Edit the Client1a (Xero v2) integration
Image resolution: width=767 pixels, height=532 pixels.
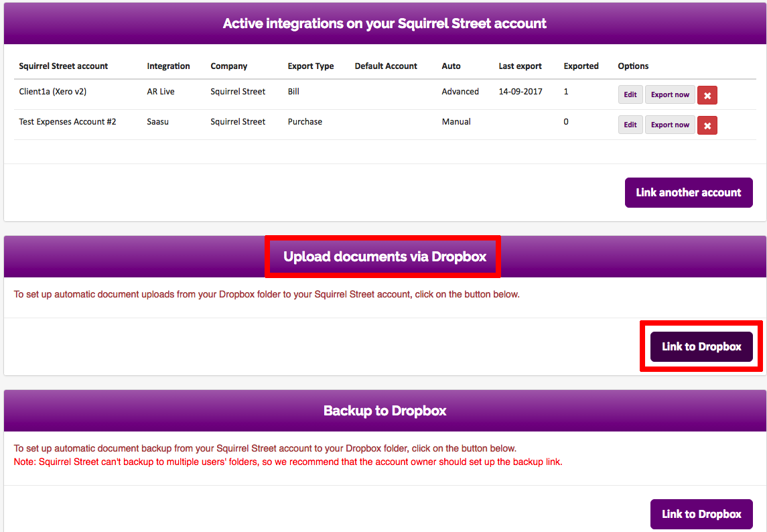[x=630, y=95]
